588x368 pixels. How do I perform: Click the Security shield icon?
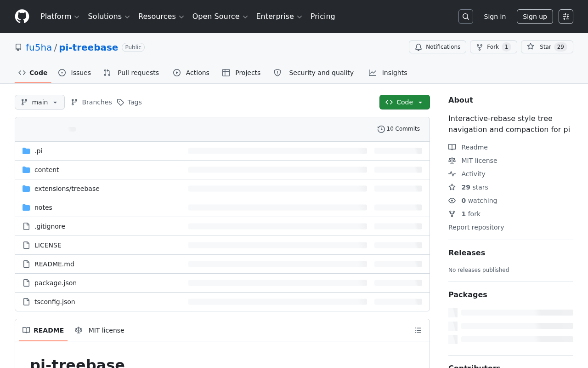point(277,73)
